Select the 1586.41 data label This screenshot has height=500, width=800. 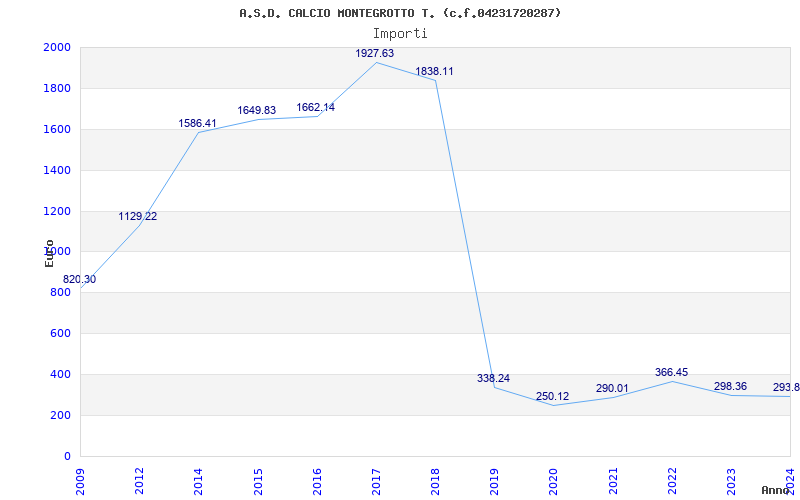point(197,123)
